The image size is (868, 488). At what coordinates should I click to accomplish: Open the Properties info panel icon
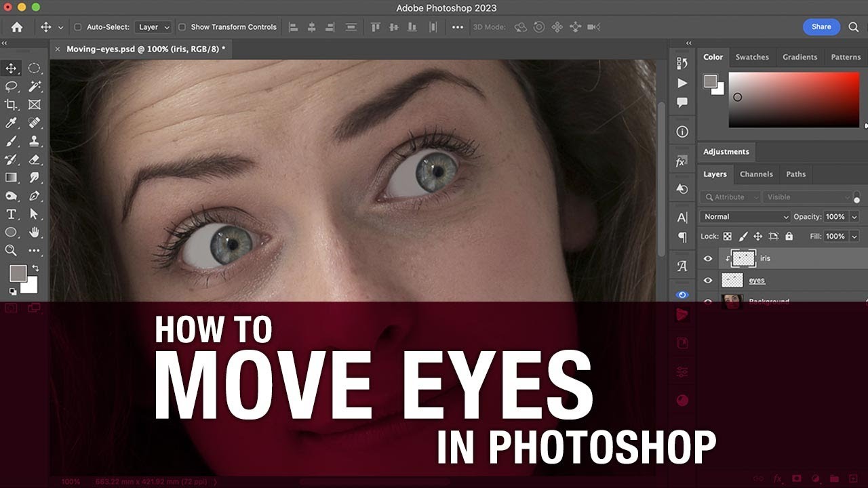pyautogui.click(x=682, y=131)
